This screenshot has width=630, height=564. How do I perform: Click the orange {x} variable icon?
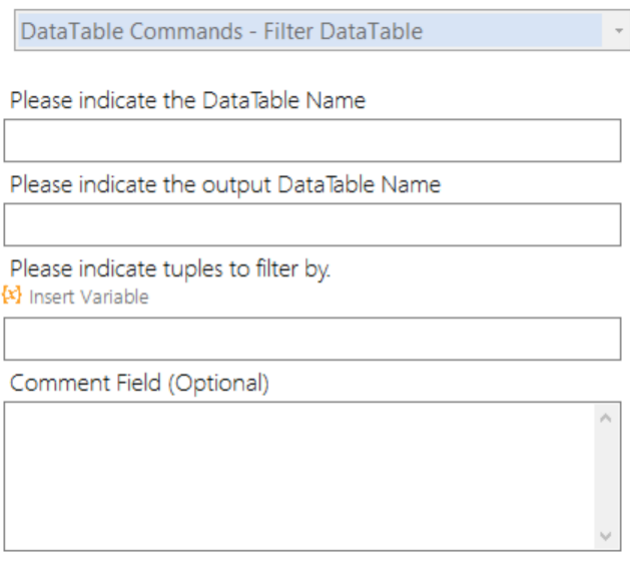coord(11,295)
